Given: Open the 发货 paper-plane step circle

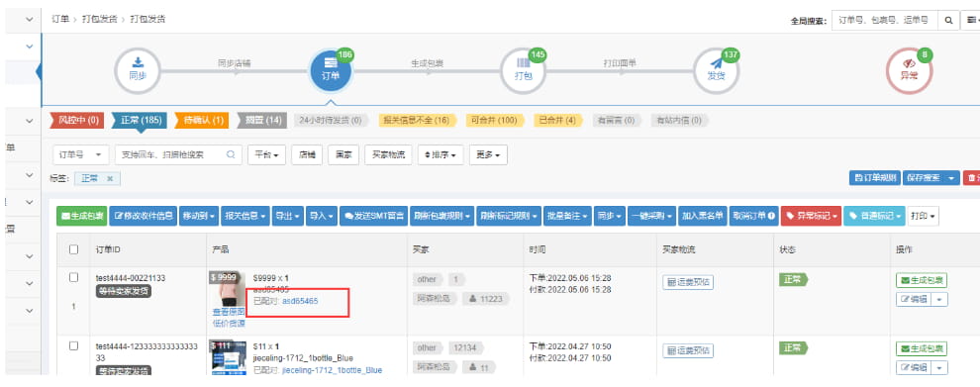Looking at the screenshot, I should pos(716,70).
